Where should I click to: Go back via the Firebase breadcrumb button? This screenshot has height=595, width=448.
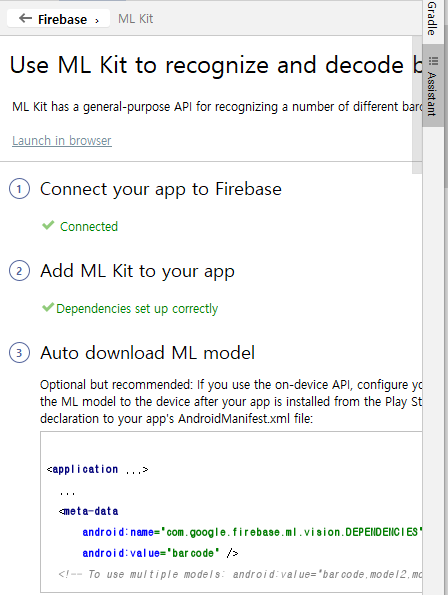(58, 18)
